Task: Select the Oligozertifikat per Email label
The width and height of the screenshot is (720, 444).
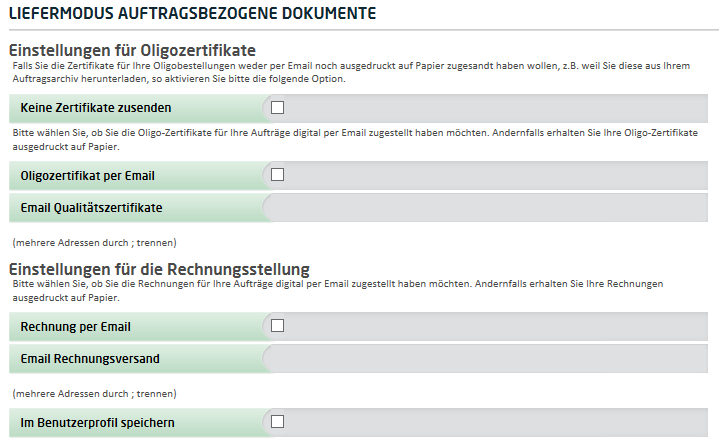Action: point(87,176)
